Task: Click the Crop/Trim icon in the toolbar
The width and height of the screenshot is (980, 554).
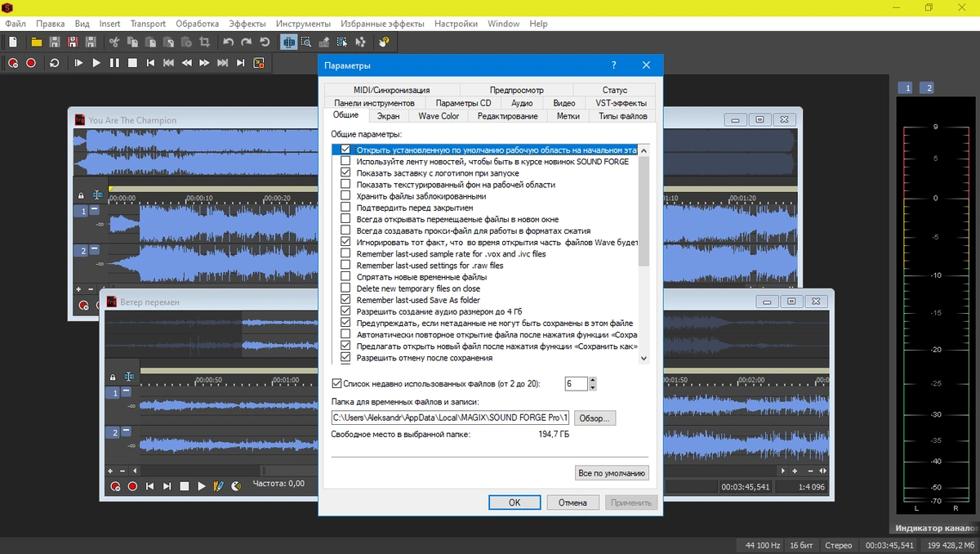Action: pyautogui.click(x=204, y=42)
